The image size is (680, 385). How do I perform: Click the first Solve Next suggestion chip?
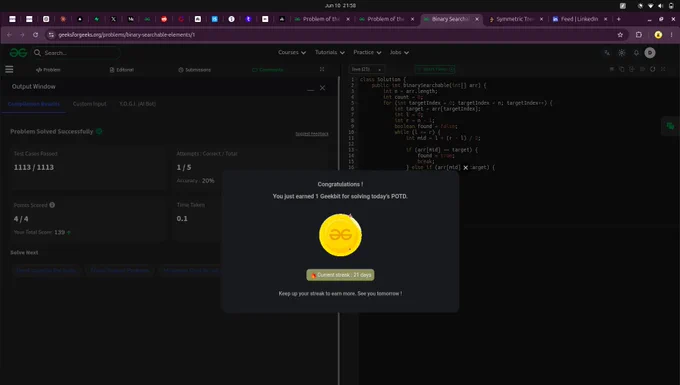[46, 271]
